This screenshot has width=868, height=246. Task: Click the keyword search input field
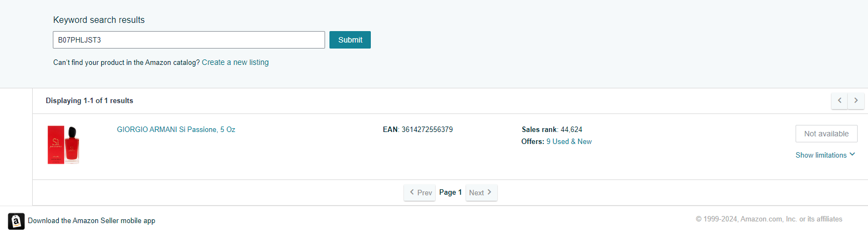point(189,40)
